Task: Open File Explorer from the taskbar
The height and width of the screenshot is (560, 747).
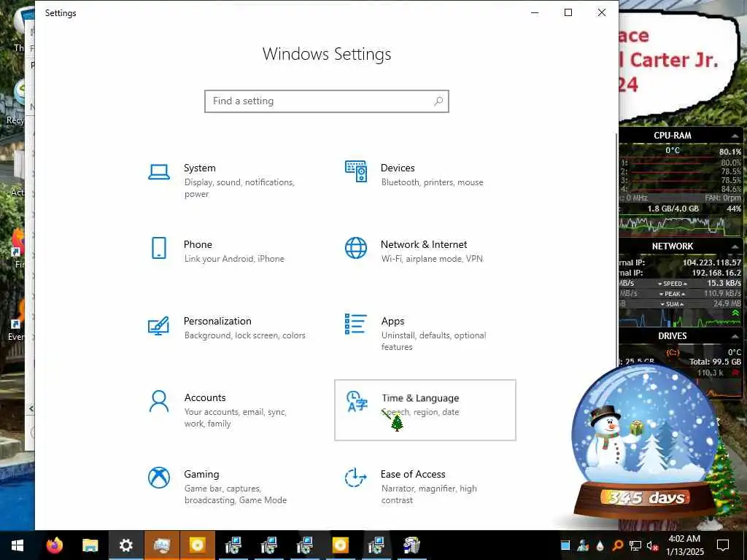Action: pyautogui.click(x=90, y=545)
